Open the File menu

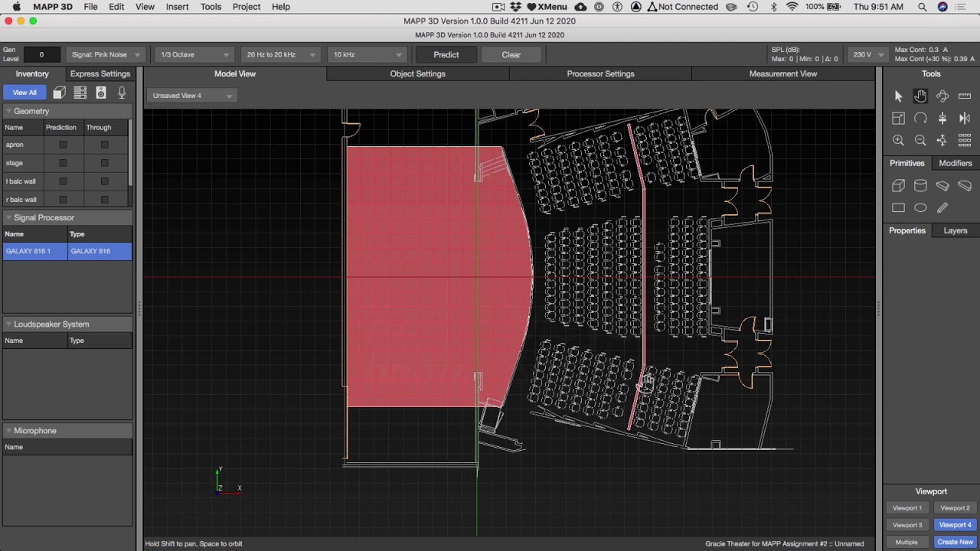(90, 7)
